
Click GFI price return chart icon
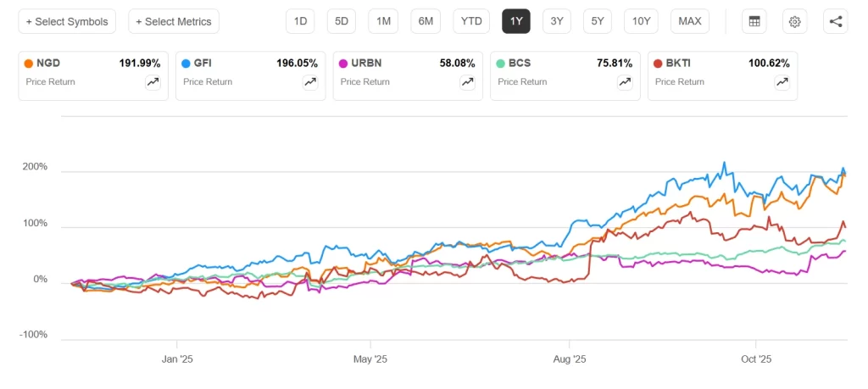coord(310,82)
